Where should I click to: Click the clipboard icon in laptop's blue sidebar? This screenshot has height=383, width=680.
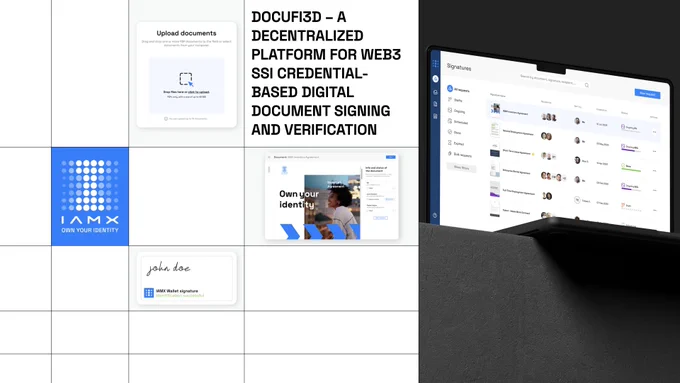(435, 116)
